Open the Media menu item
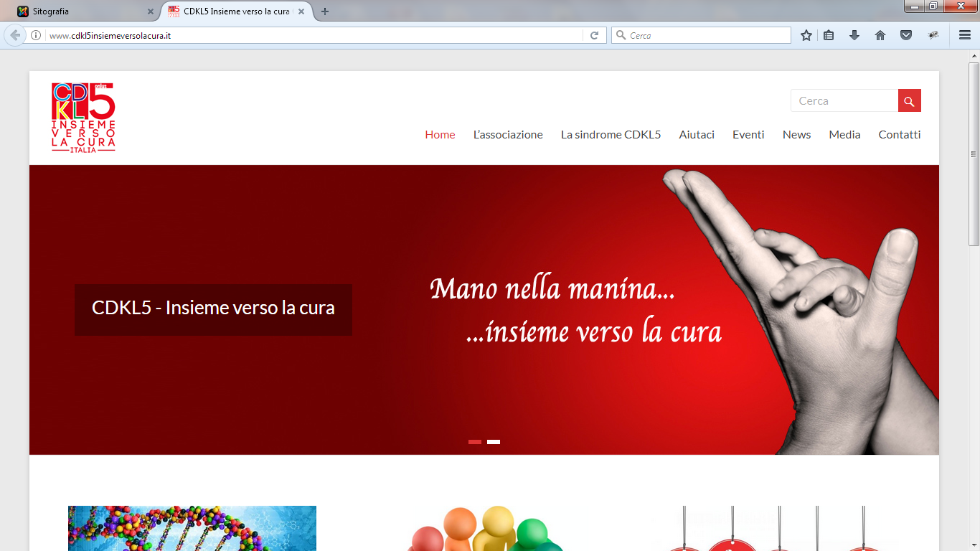The image size is (980, 551). [844, 134]
